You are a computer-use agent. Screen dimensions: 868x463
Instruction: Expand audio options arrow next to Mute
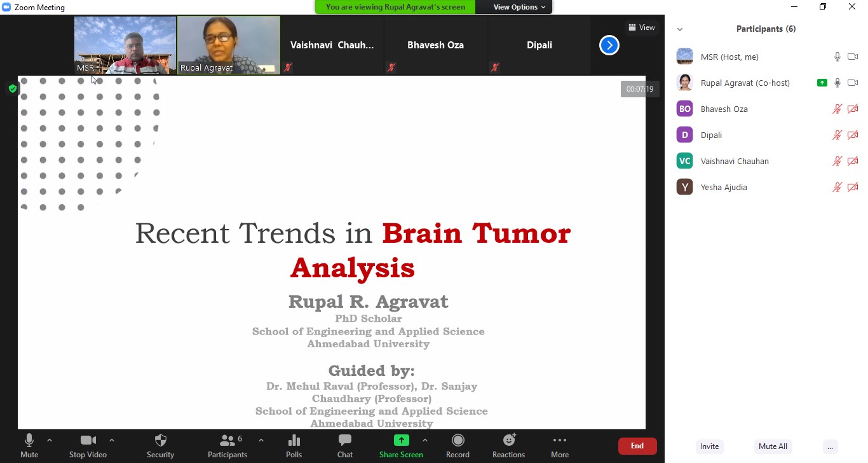pyautogui.click(x=50, y=440)
